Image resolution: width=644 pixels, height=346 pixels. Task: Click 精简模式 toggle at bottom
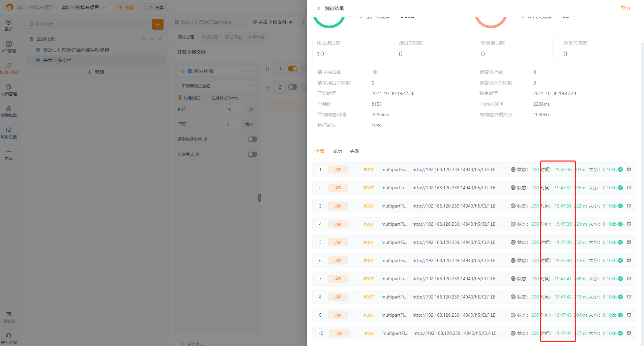192,344
